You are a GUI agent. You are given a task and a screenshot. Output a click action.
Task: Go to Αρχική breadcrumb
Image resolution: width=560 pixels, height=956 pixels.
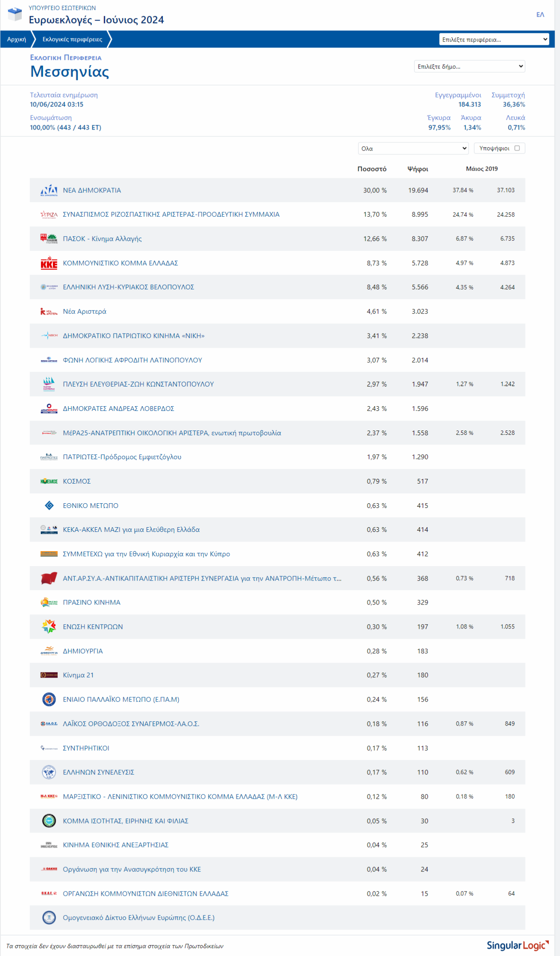17,39
